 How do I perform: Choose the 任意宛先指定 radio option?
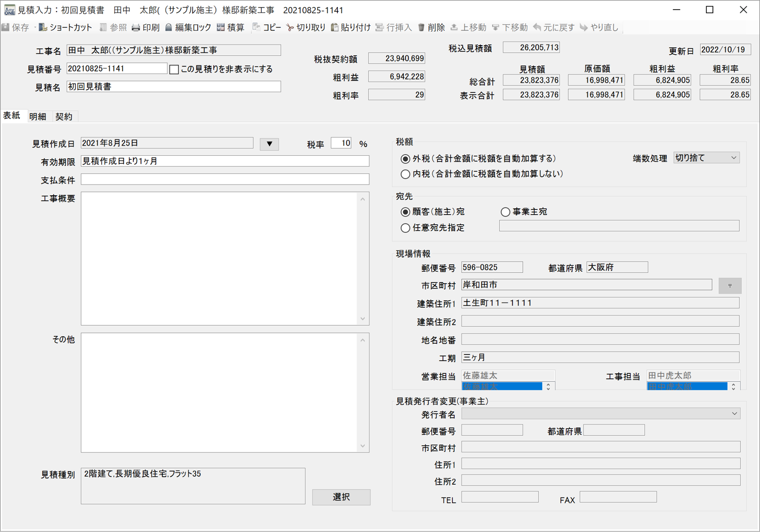click(x=405, y=228)
